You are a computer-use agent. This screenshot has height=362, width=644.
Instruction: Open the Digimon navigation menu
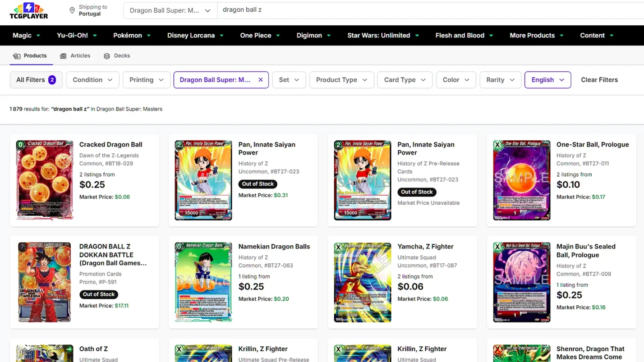[313, 35]
